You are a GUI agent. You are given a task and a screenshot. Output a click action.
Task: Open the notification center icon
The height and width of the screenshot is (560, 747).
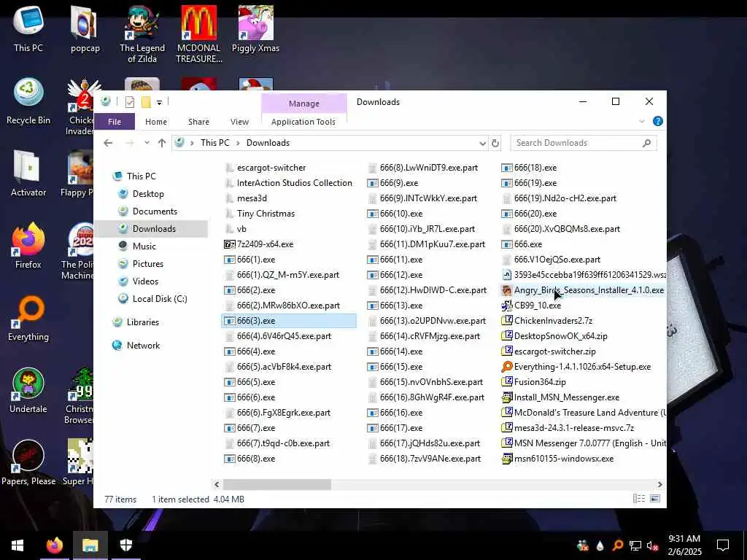723,545
